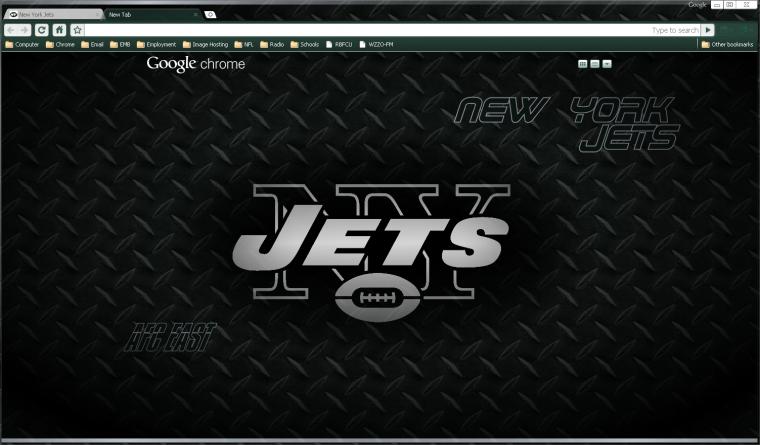Go back with the back arrow button

point(11,30)
